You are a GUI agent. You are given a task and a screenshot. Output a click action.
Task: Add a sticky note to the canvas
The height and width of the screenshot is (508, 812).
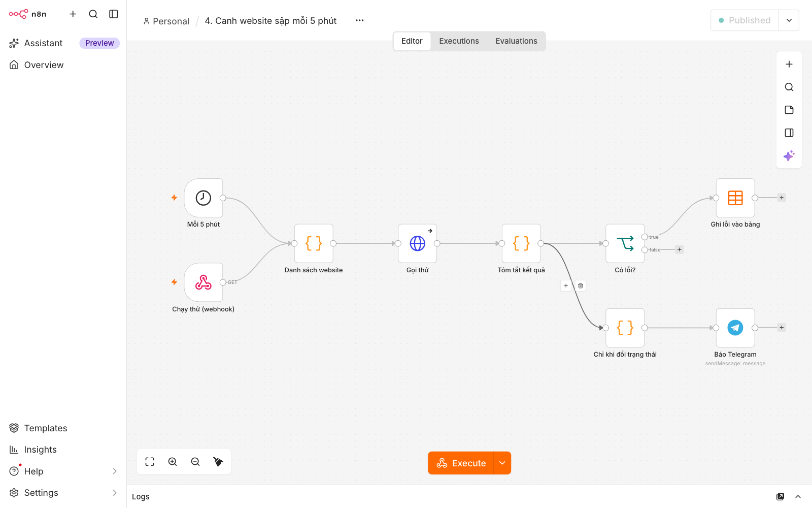coord(789,110)
